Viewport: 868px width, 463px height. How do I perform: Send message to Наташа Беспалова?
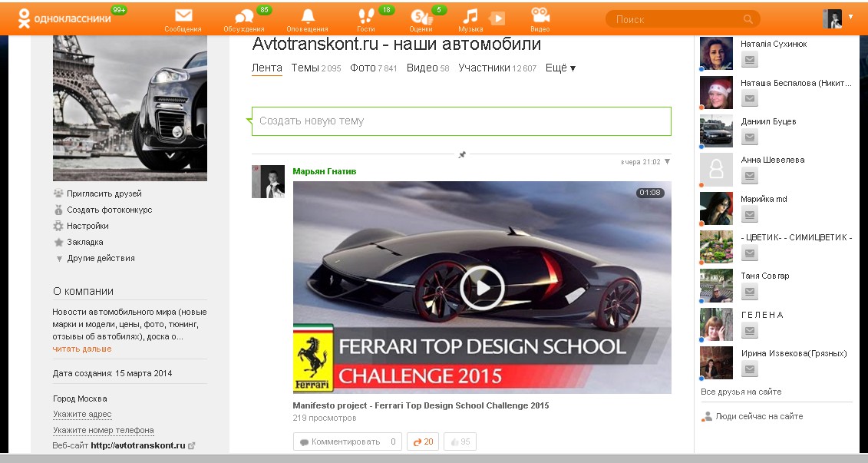pos(750,98)
